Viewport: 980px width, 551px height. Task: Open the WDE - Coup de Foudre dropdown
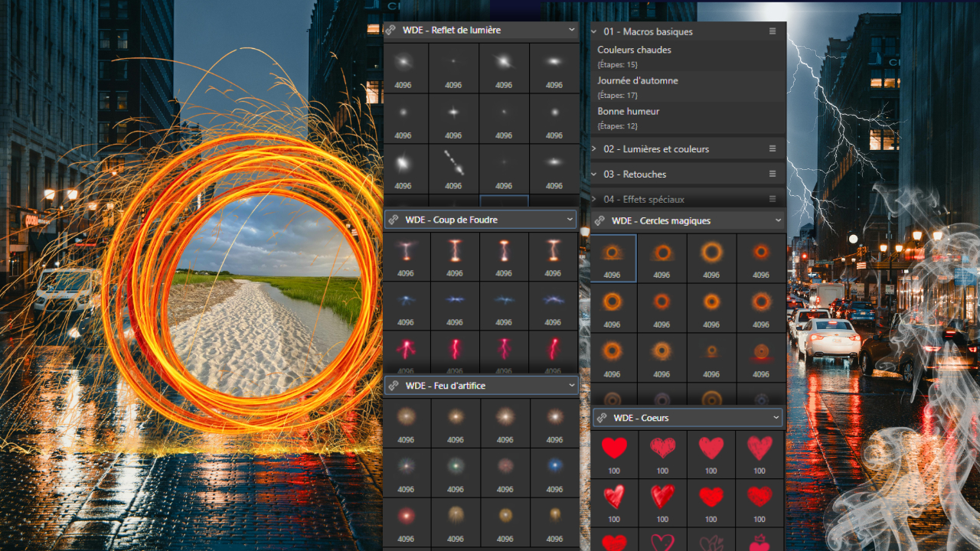[569, 220]
